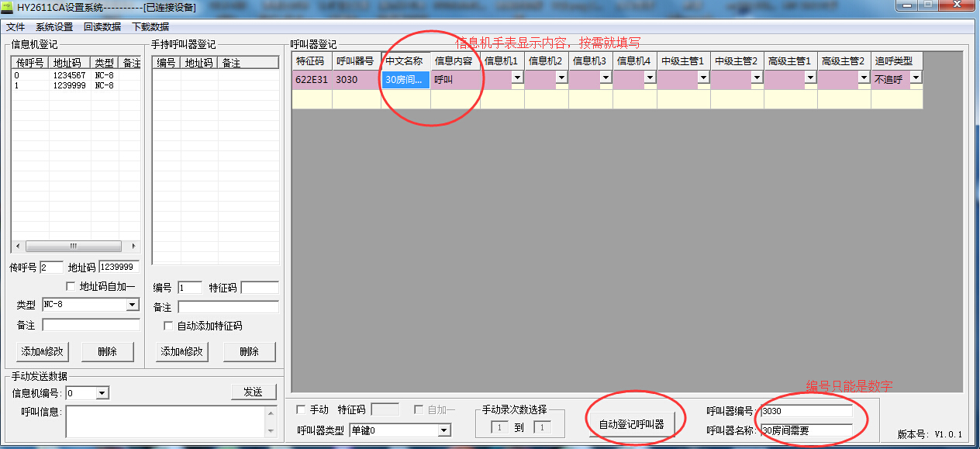This screenshot has width=980, height=449.
Task: Open the 信息机1 dropdown in first row
Action: click(x=516, y=78)
